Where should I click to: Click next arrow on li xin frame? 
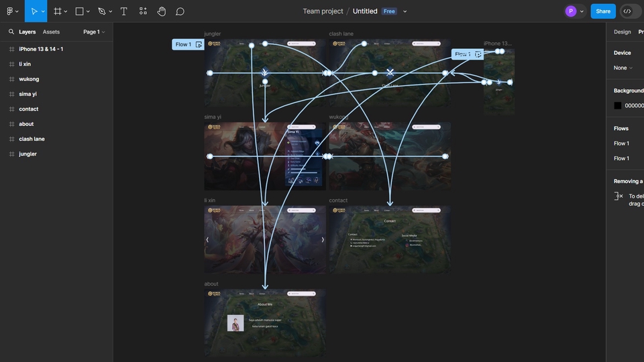[323, 240]
